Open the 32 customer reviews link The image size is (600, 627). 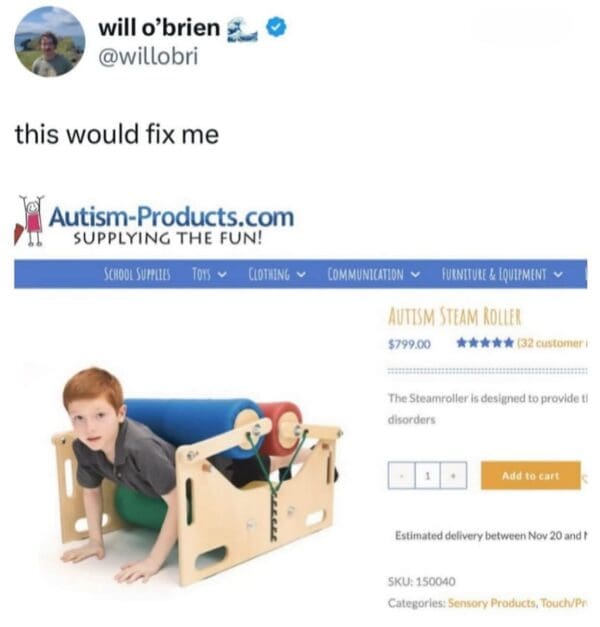click(x=552, y=343)
